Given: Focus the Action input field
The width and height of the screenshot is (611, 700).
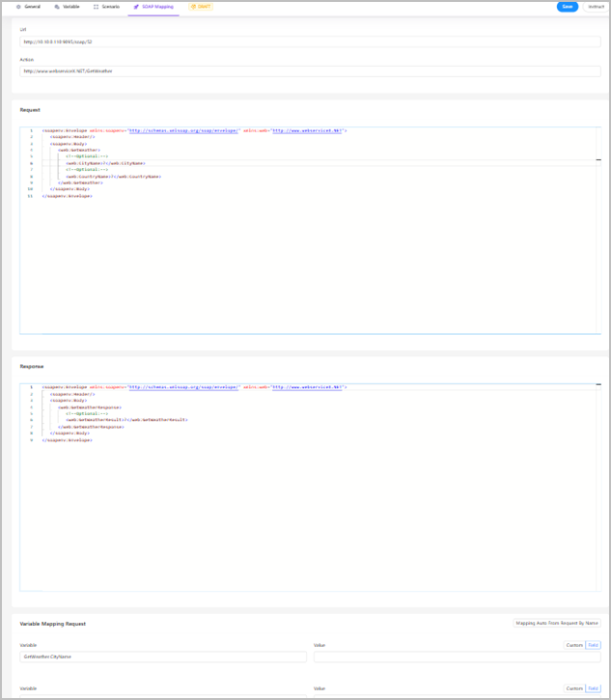Looking at the screenshot, I should 310,71.
